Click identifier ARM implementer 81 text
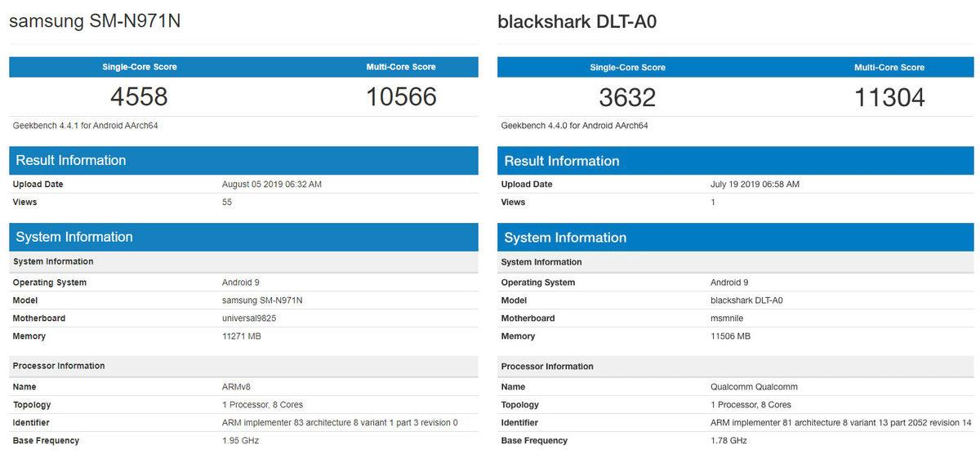980x454 pixels. click(x=841, y=423)
